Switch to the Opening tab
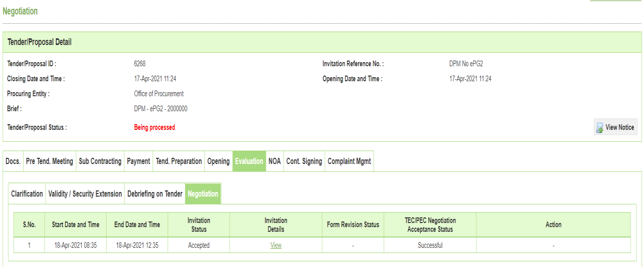This screenshot has height=267, width=644. click(x=218, y=161)
